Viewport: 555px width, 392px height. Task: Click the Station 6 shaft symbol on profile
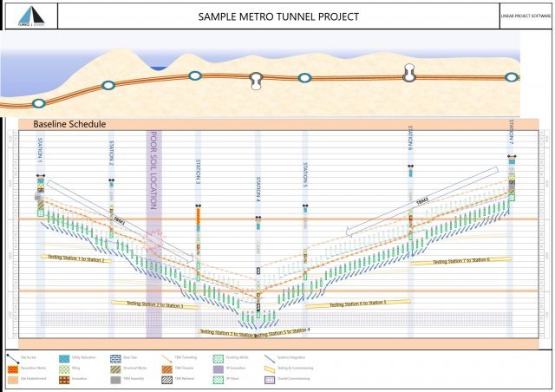pos(409,73)
